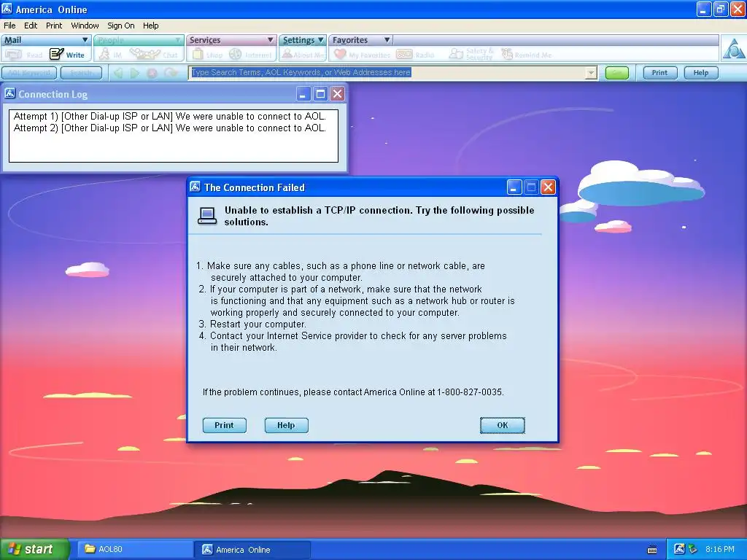The image size is (747, 560).
Task: Click the 8:16 PM taskbar clock
Action: [720, 549]
